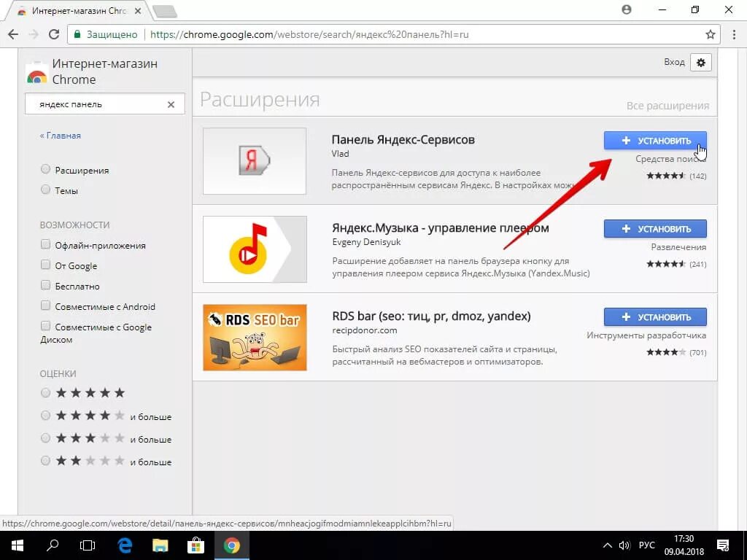
Task: Check Совместимые с Android filter
Action: click(45, 306)
